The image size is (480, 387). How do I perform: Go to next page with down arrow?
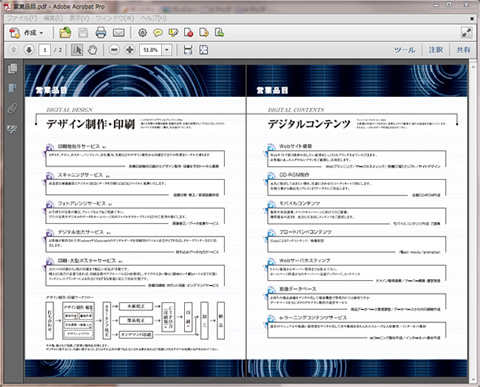click(29, 50)
